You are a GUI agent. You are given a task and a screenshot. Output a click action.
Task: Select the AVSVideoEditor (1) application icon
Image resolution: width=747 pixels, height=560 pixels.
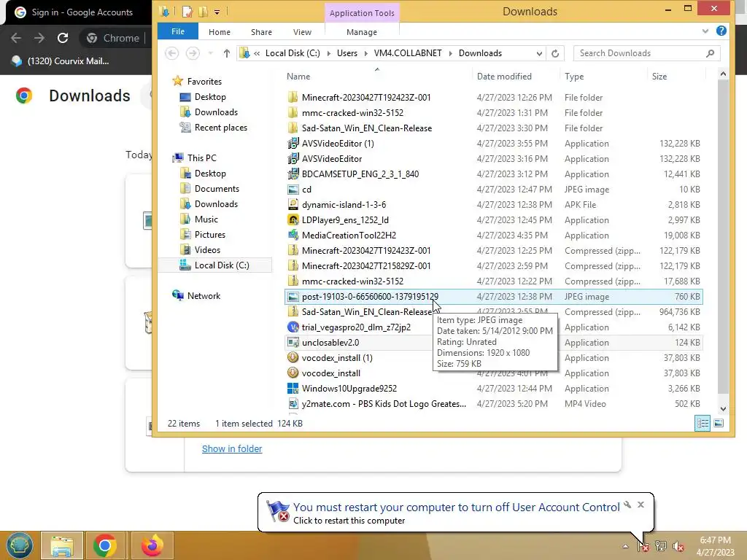pos(293,144)
